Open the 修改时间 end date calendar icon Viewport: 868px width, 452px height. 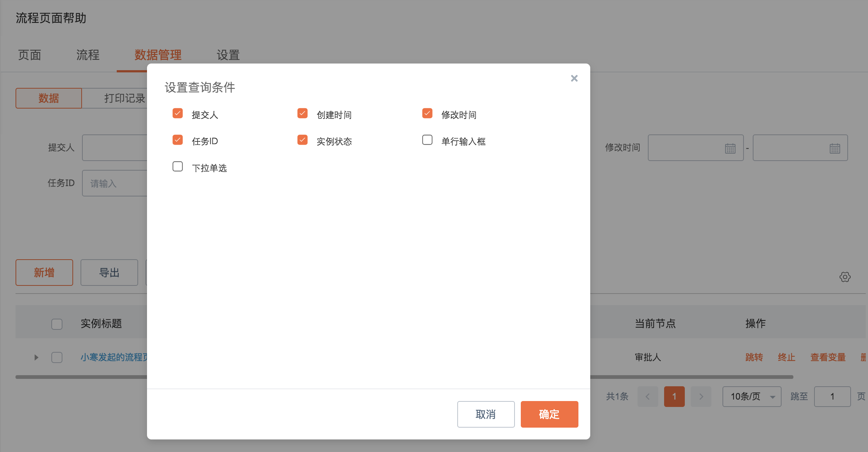(x=835, y=148)
